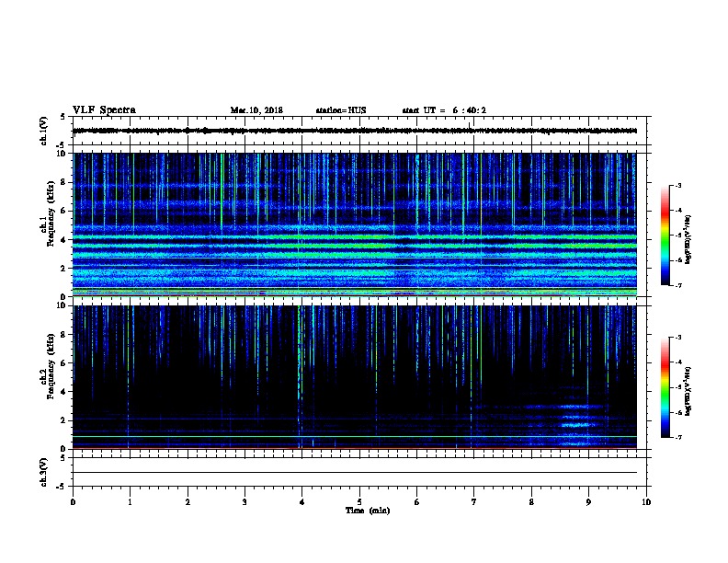
Task: Click time axis tick label "7"
Action: click(x=474, y=502)
